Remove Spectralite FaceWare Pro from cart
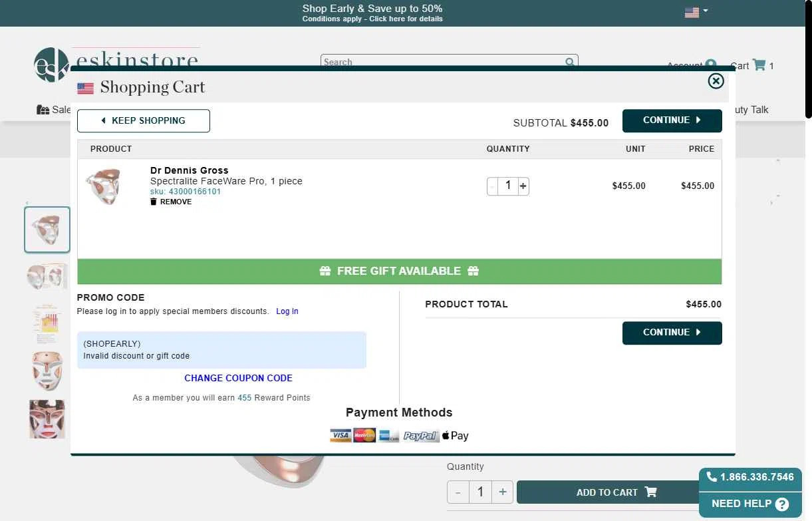The image size is (812, 521). (x=171, y=202)
